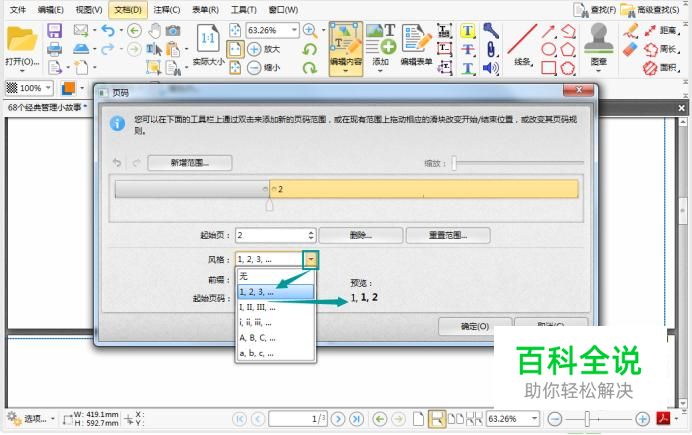692x435 pixels.
Task: Open the 文件 menu
Action: tap(18, 10)
